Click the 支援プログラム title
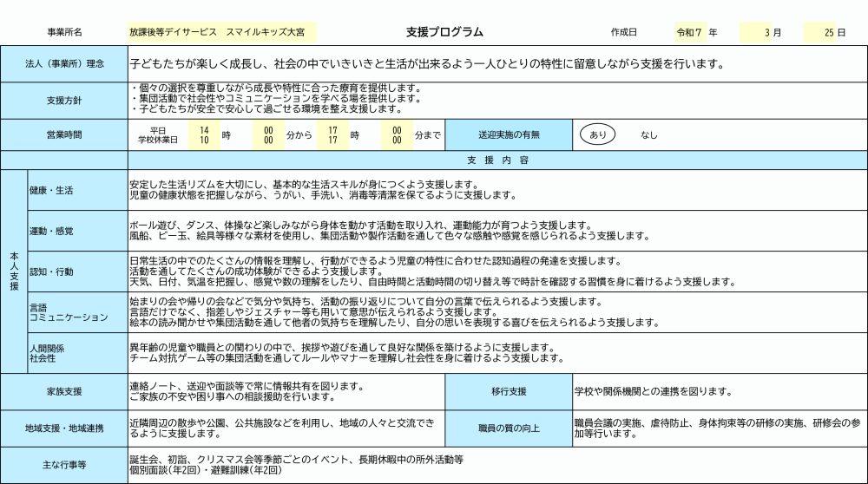Screen dimensions: 868x484 444,32
